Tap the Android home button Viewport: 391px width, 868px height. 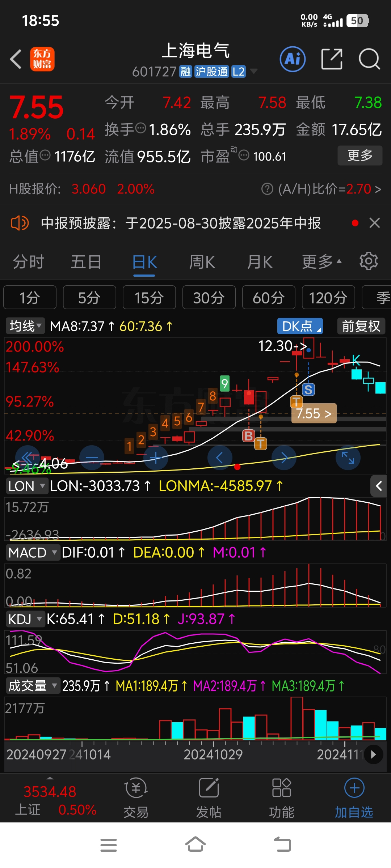195,844
